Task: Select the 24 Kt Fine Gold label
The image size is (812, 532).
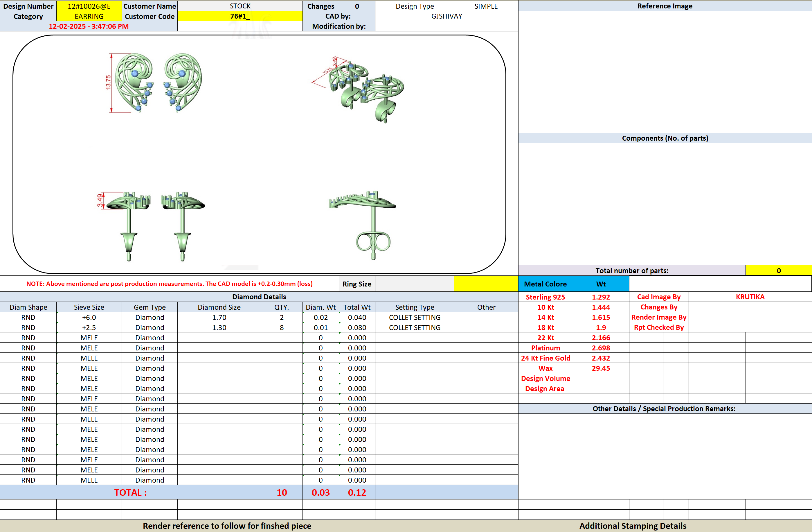Action: pyautogui.click(x=545, y=358)
